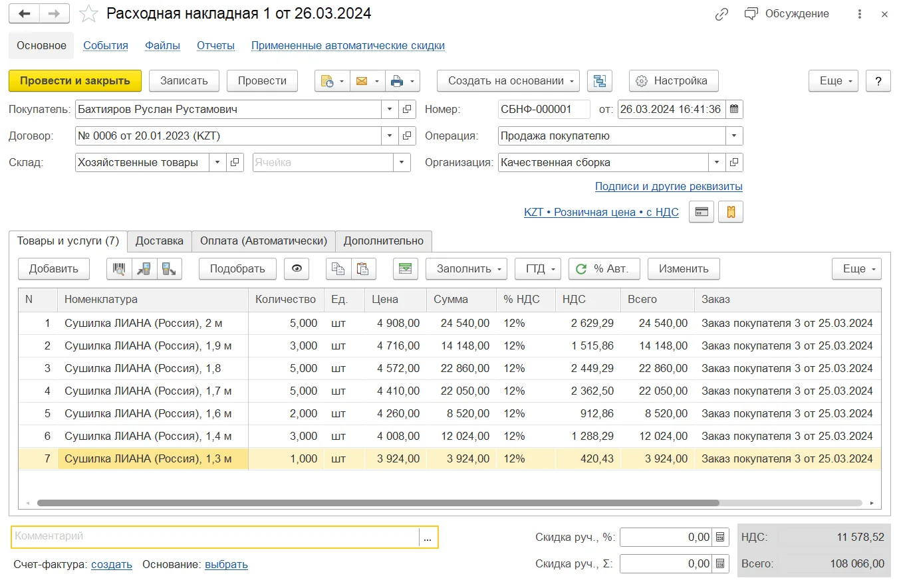
Task: Switch to Оплата (Автоматически) tab
Action: (264, 241)
